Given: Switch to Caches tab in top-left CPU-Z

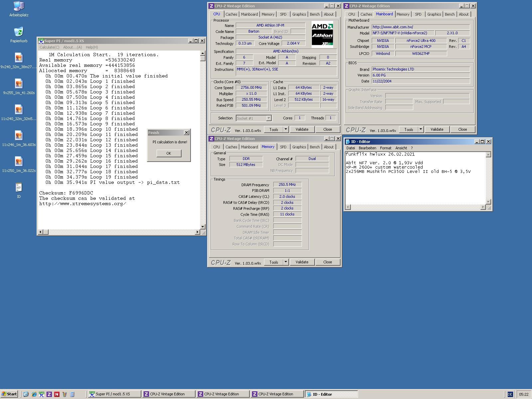Looking at the screenshot, I should pyautogui.click(x=231, y=14).
